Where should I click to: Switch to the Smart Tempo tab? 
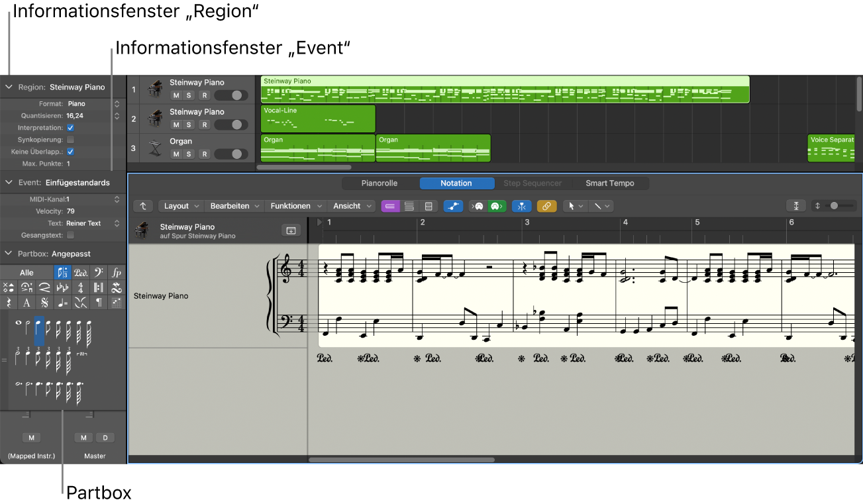tap(609, 183)
